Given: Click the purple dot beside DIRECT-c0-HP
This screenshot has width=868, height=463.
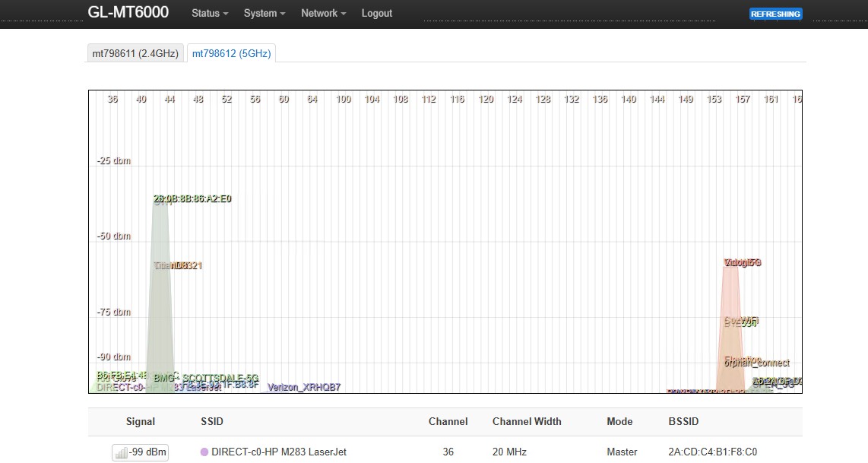Looking at the screenshot, I should coord(204,452).
